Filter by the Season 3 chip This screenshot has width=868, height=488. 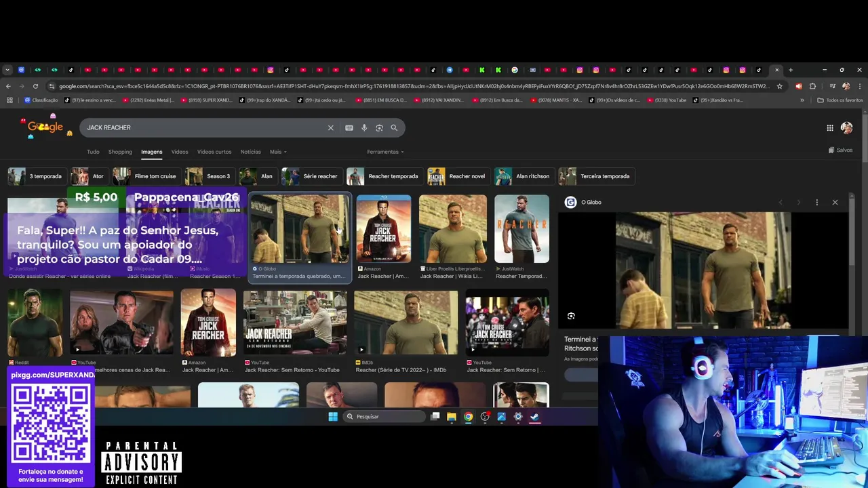click(209, 176)
